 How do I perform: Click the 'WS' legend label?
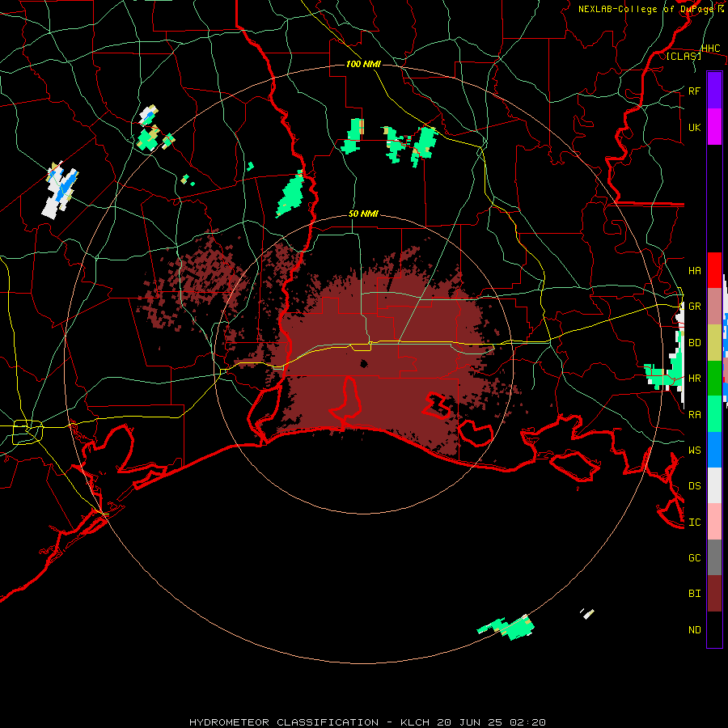coord(694,450)
